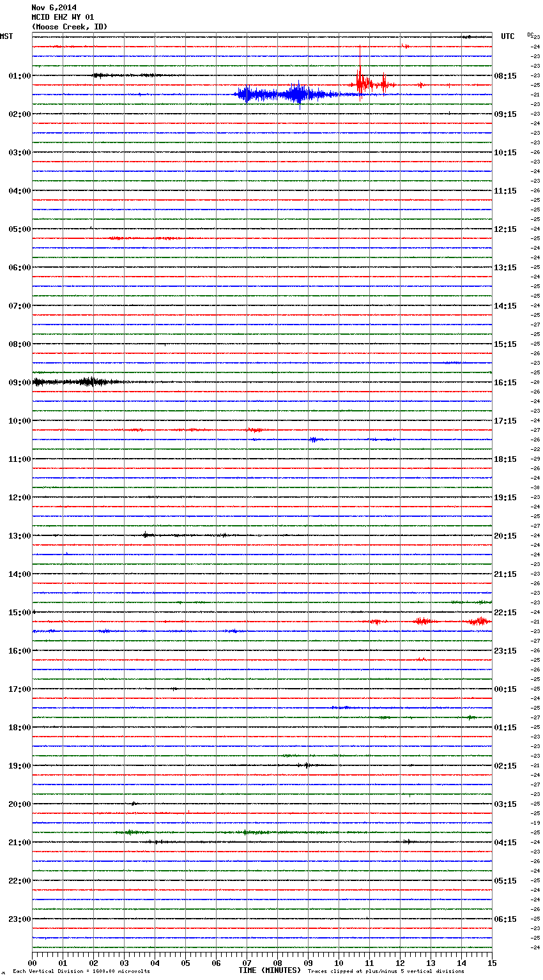This screenshot has width=543, height=980.
Task: Select the "22:00" MST time label
Action: tap(20, 880)
